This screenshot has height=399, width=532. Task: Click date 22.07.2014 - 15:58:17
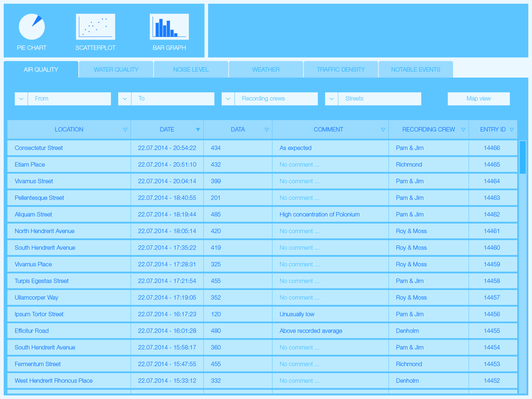coord(167,348)
